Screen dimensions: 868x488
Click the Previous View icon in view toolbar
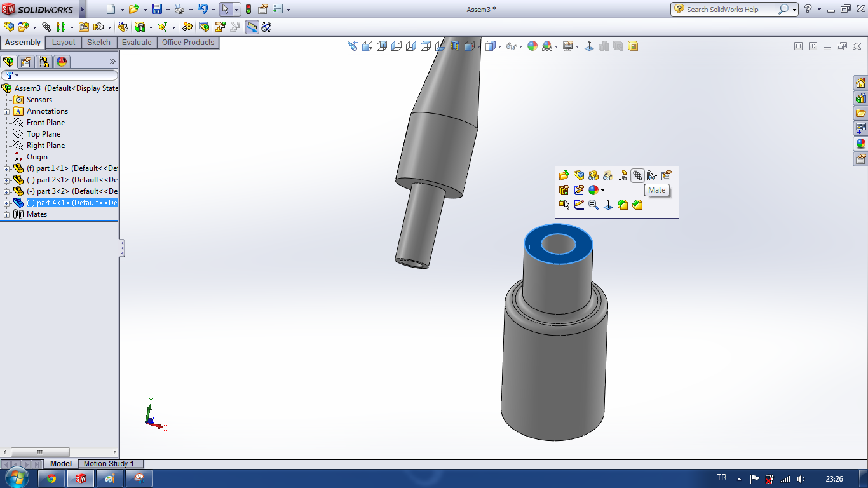[353, 46]
